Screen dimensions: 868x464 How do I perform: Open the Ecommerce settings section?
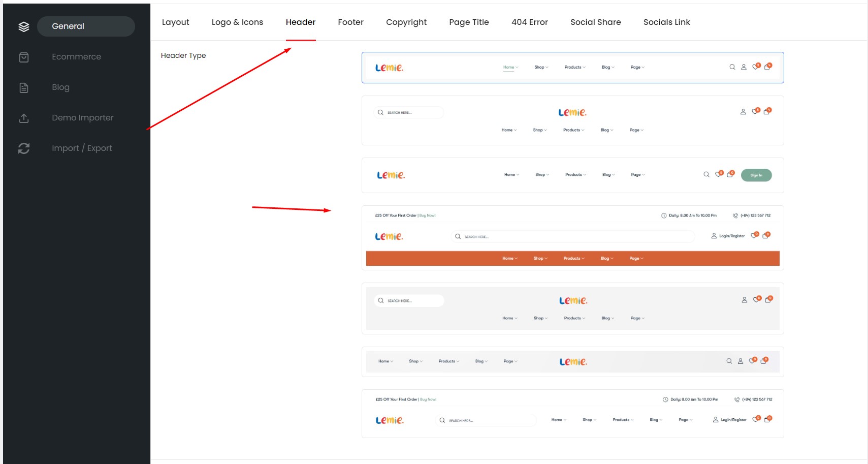click(x=76, y=57)
